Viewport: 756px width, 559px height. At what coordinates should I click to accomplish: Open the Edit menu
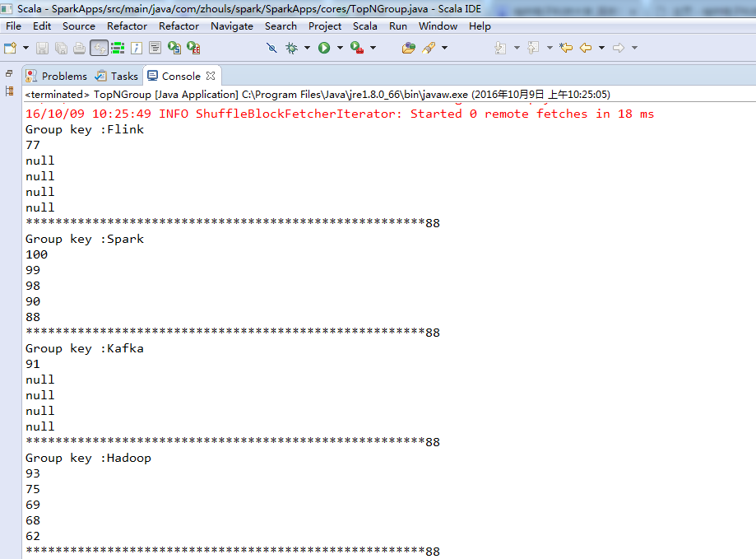tap(42, 26)
